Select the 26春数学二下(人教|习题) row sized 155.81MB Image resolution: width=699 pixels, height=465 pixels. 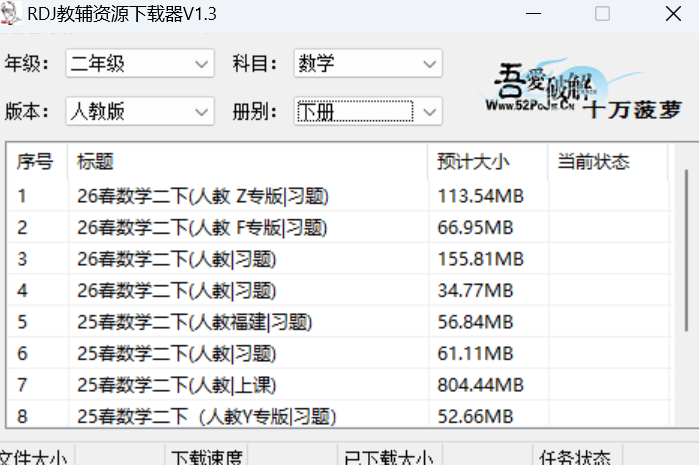click(x=339, y=259)
